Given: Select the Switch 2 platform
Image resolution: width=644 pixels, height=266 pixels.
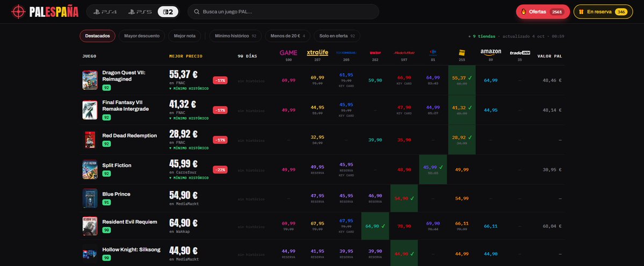Looking at the screenshot, I should coord(168,12).
